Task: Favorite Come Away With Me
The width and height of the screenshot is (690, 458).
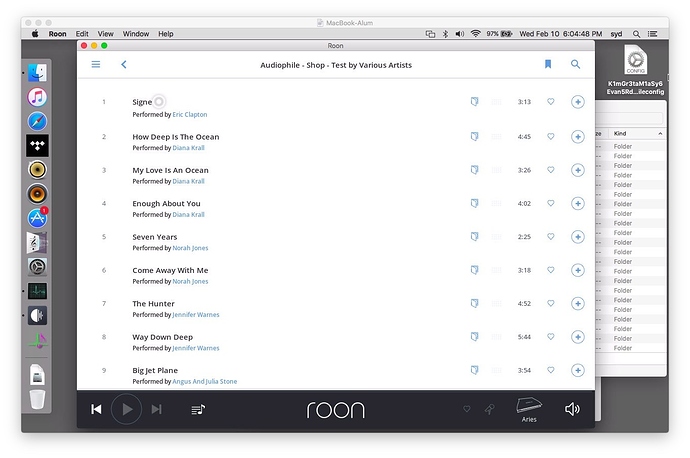Action: pyautogui.click(x=551, y=270)
